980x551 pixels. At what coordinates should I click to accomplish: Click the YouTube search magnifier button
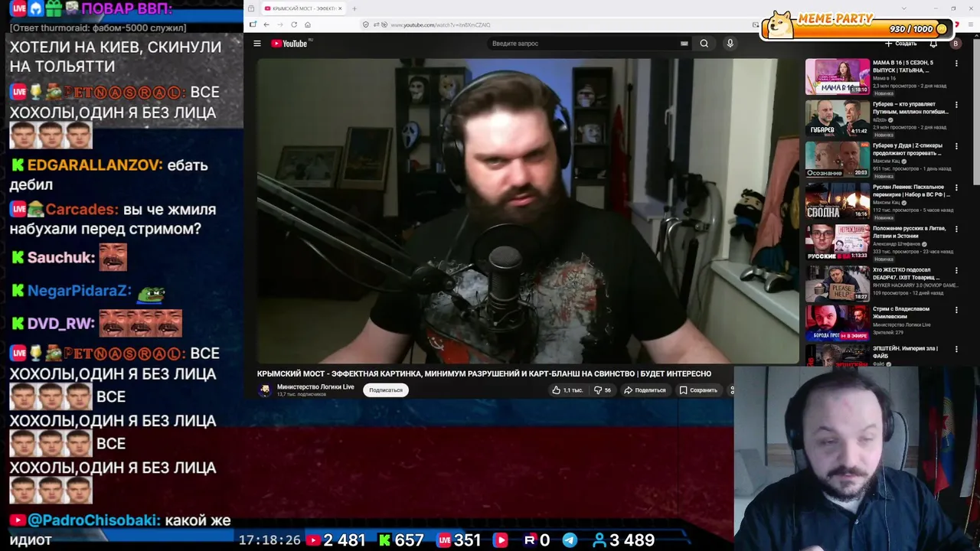tap(704, 44)
